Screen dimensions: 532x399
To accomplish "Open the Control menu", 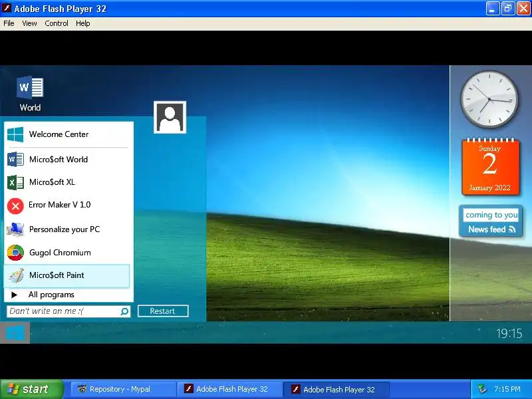I will pos(57,23).
